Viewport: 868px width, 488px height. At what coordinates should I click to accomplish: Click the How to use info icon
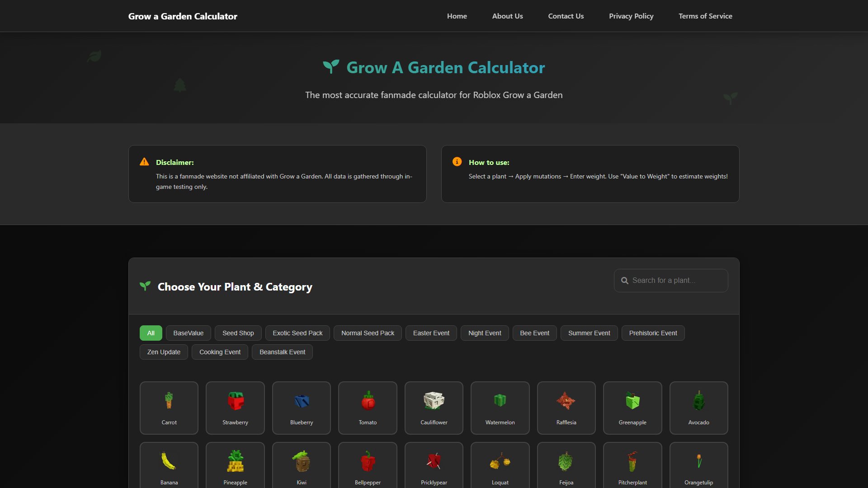click(x=457, y=162)
